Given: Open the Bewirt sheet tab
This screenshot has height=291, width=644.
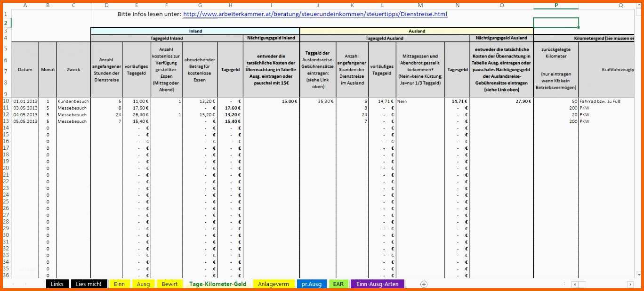Looking at the screenshot, I should (169, 284).
